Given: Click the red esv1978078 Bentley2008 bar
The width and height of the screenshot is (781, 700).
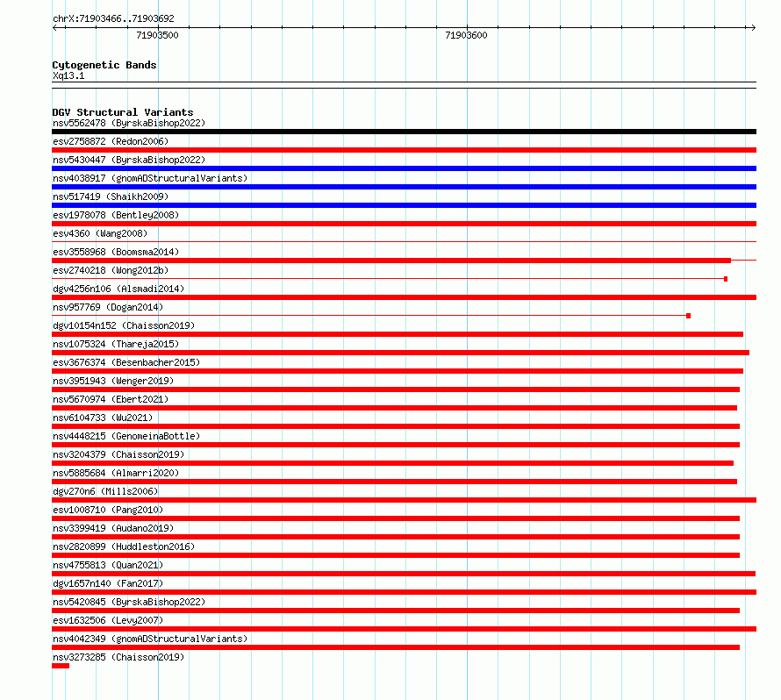Looking at the screenshot, I should 404,224.
